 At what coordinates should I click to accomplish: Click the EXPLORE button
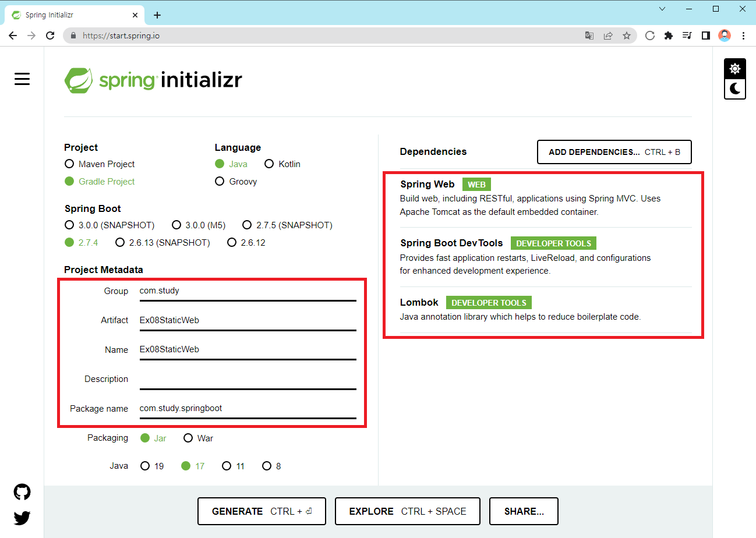point(408,511)
